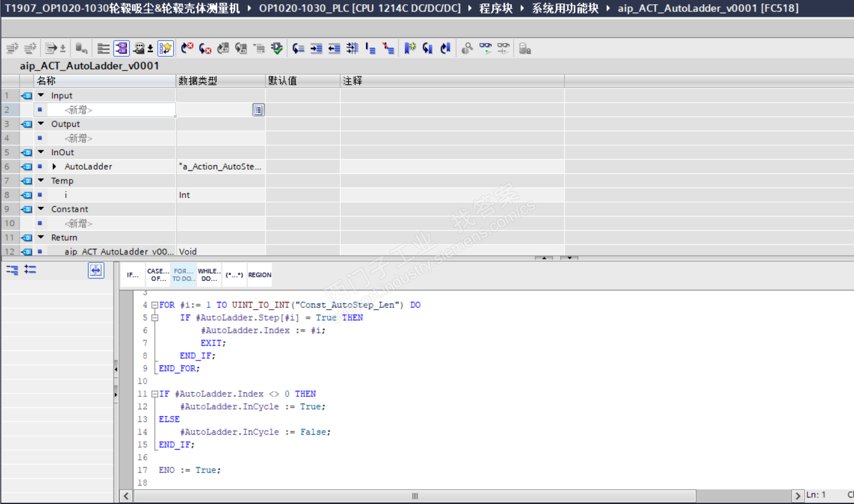Click the indent text toolbar icon
The height and width of the screenshot is (504, 854).
coord(316,48)
